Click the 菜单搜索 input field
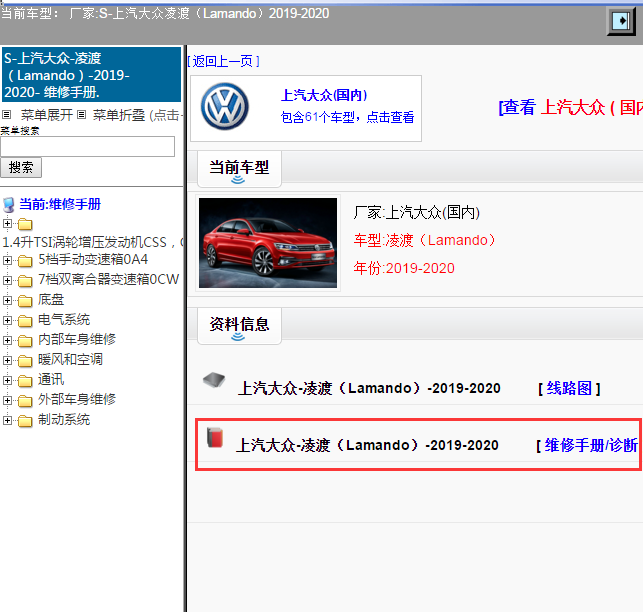This screenshot has width=643, height=612. click(x=87, y=146)
